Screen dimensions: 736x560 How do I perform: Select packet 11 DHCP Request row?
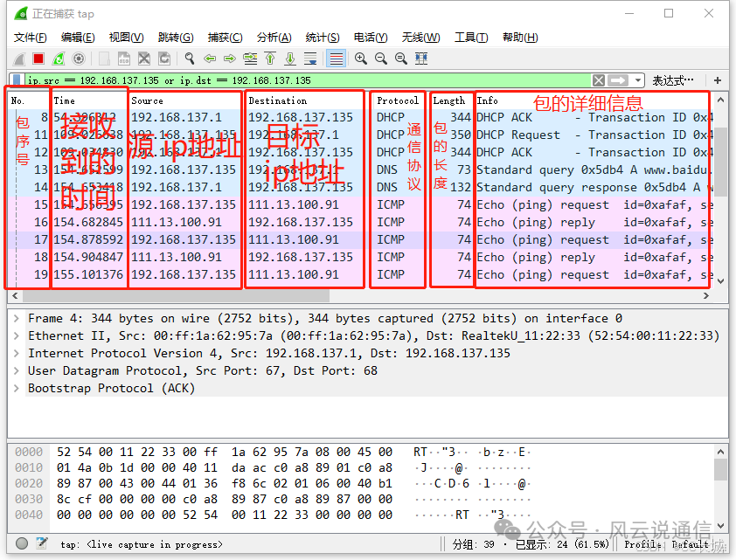[x=360, y=135]
